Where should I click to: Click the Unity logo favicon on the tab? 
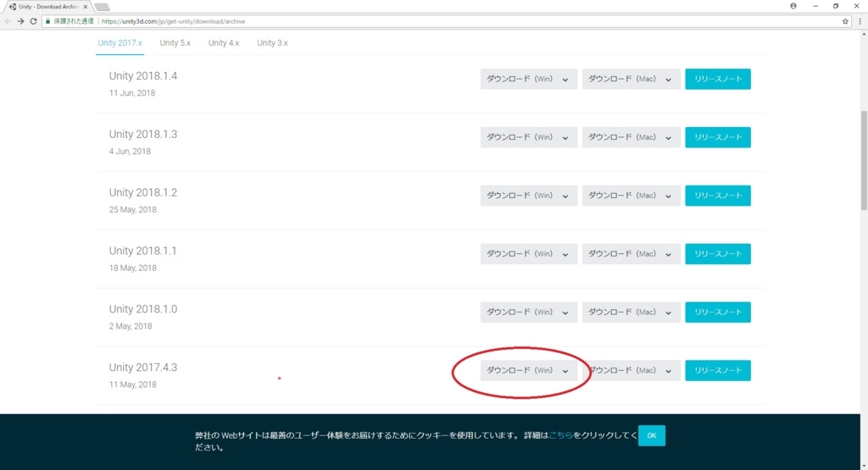click(x=13, y=7)
